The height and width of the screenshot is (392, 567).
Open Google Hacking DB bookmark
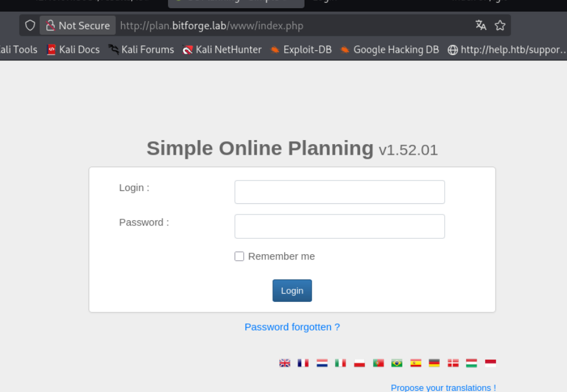coord(390,50)
